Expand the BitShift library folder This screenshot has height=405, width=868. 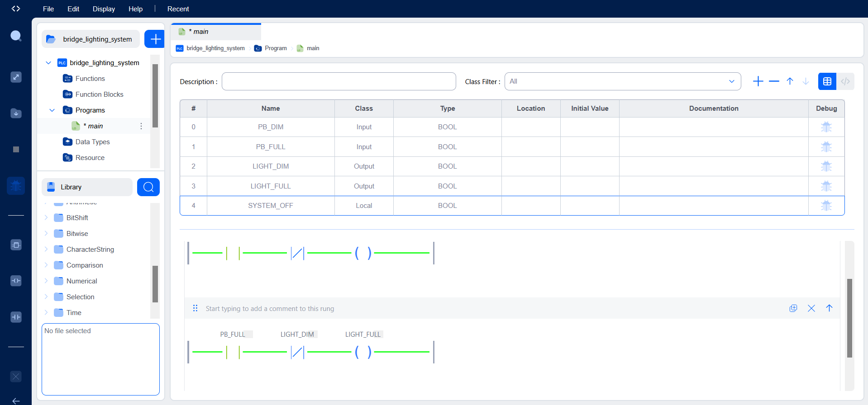pyautogui.click(x=46, y=218)
